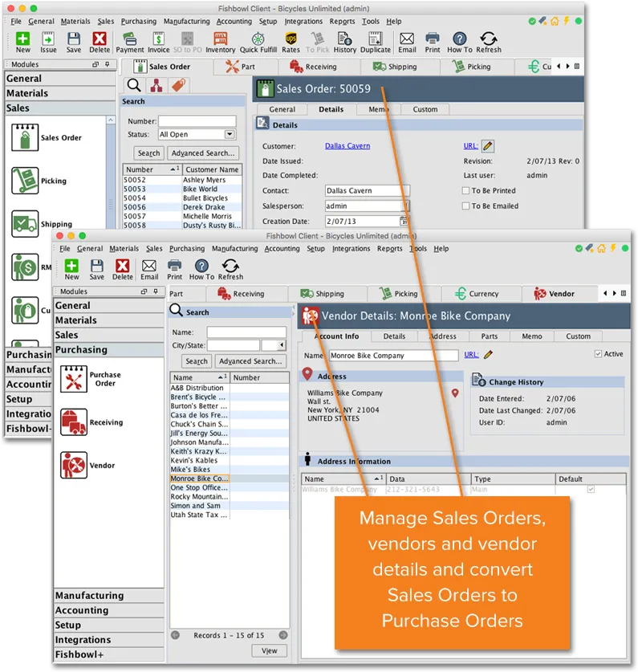638x672 pixels.
Task: Go to previous vendor records page
Action: tap(175, 635)
